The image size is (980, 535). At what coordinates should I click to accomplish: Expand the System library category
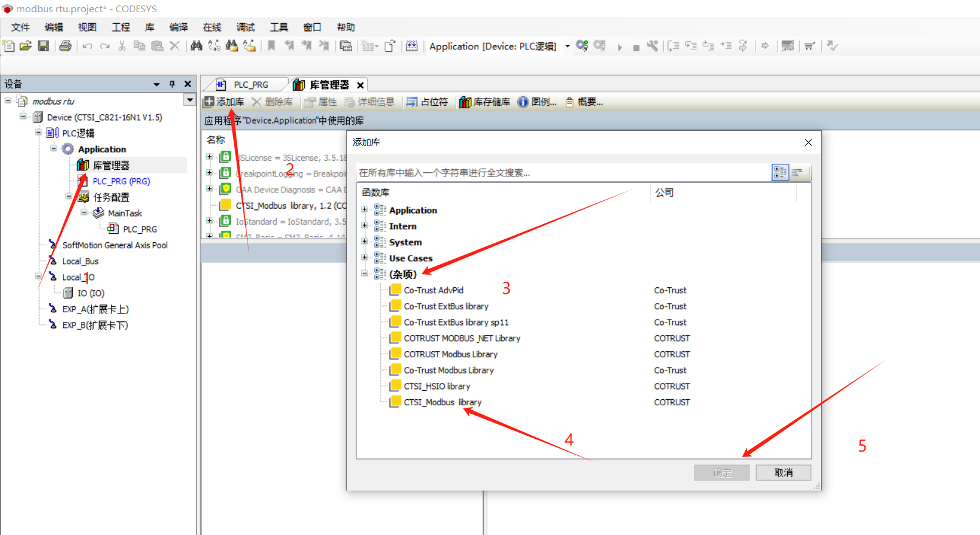click(x=364, y=241)
